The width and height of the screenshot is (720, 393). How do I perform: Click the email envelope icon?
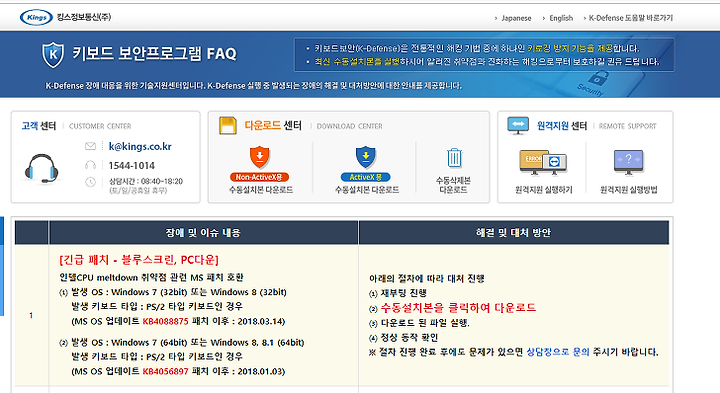(x=90, y=146)
